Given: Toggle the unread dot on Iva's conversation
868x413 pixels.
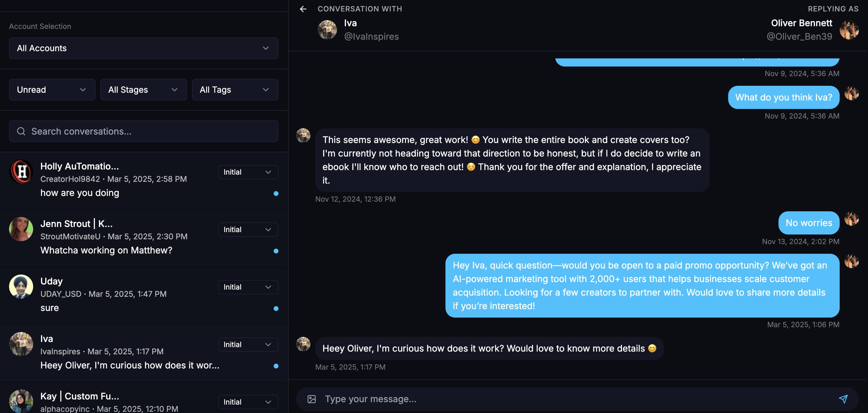Looking at the screenshot, I should tap(276, 365).
